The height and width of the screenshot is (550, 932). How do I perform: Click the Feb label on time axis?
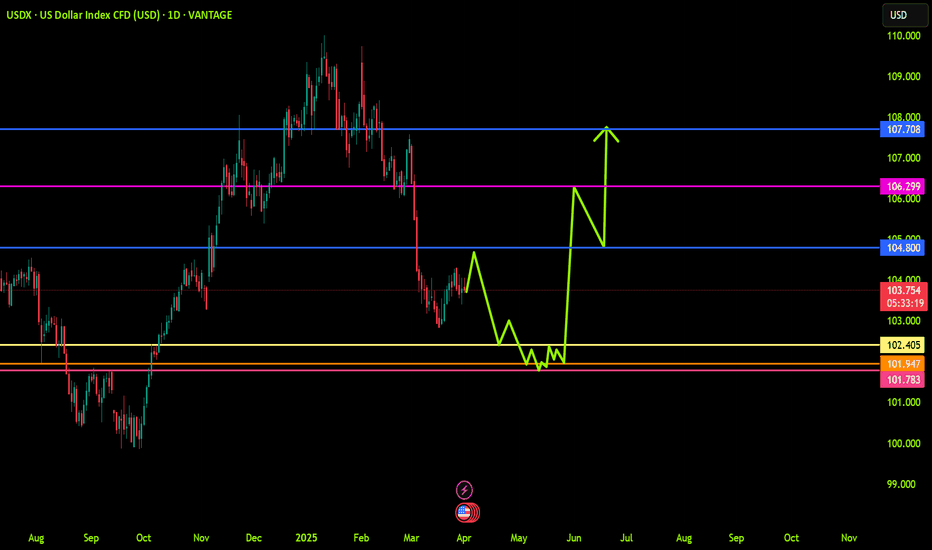pos(361,538)
